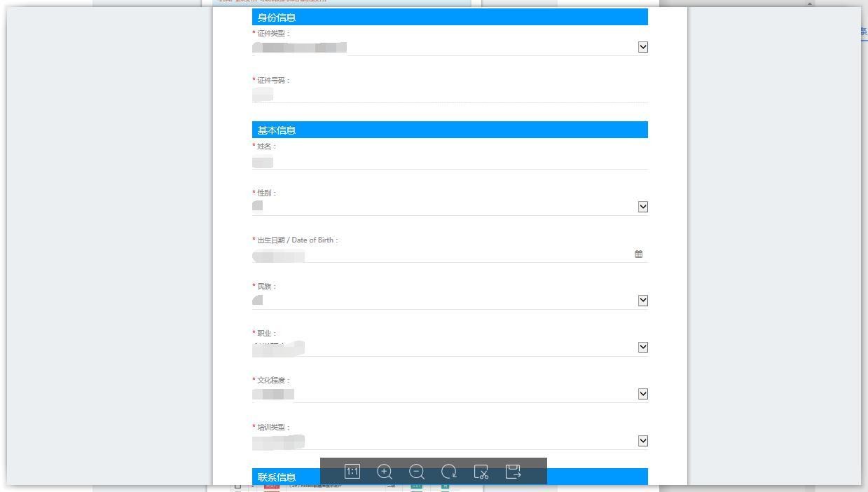Zoom in using the magnifier plus icon

(x=385, y=472)
